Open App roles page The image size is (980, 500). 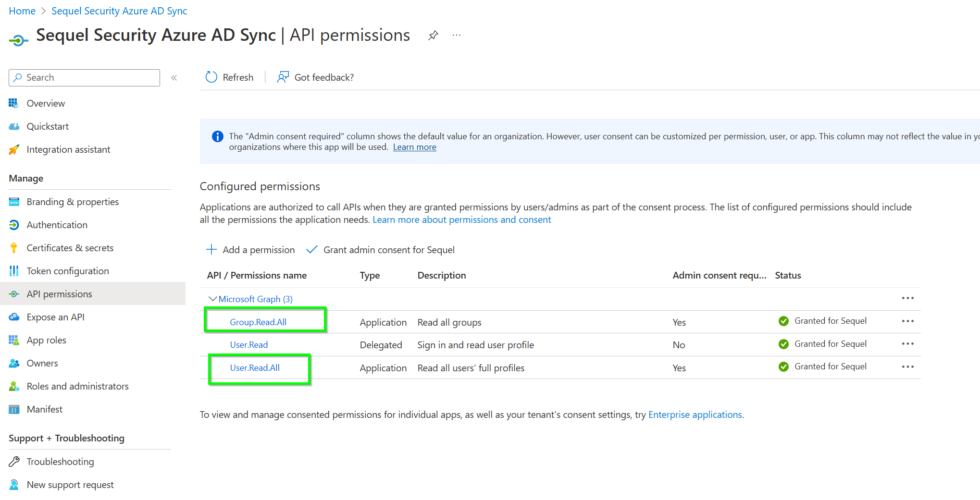(46, 340)
